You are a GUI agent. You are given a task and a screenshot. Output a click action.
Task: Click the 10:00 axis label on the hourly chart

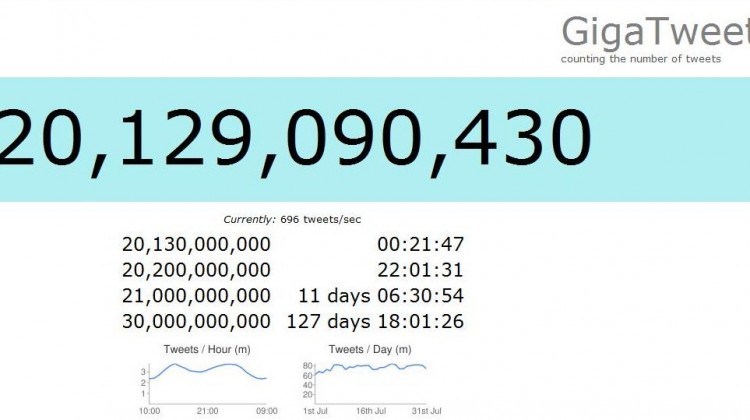coord(152,411)
